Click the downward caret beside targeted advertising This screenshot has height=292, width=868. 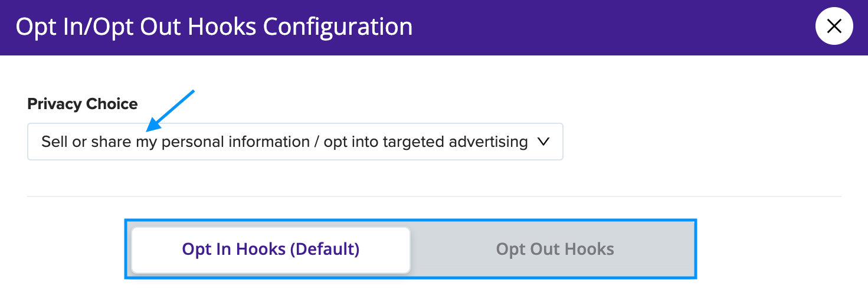tap(543, 142)
